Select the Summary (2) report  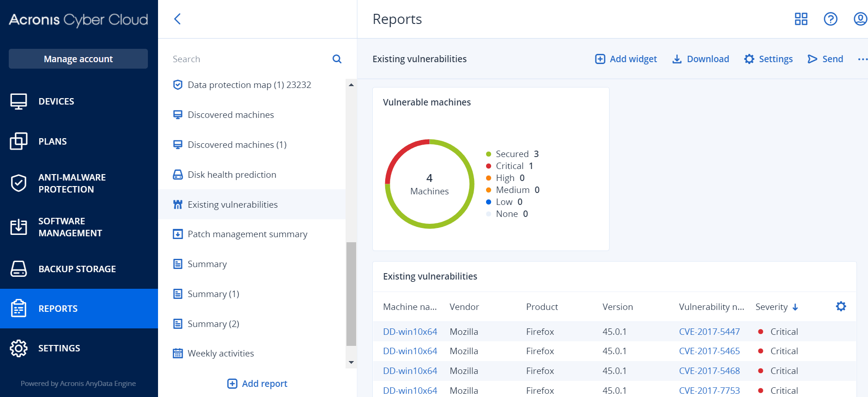[x=252, y=324]
